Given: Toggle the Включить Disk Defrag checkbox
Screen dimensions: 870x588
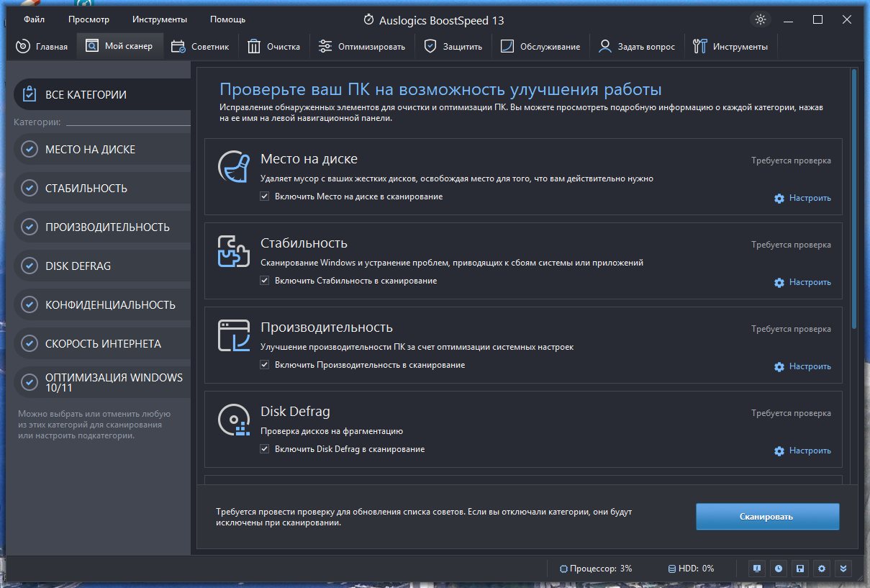Looking at the screenshot, I should tap(265, 449).
